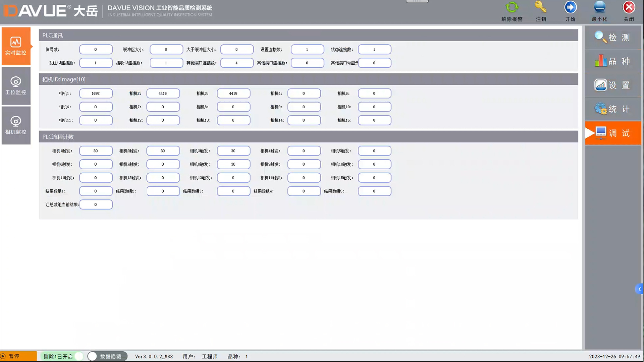Click the 缓冲区大小 value field
The width and height of the screenshot is (644, 362).
[x=166, y=49]
